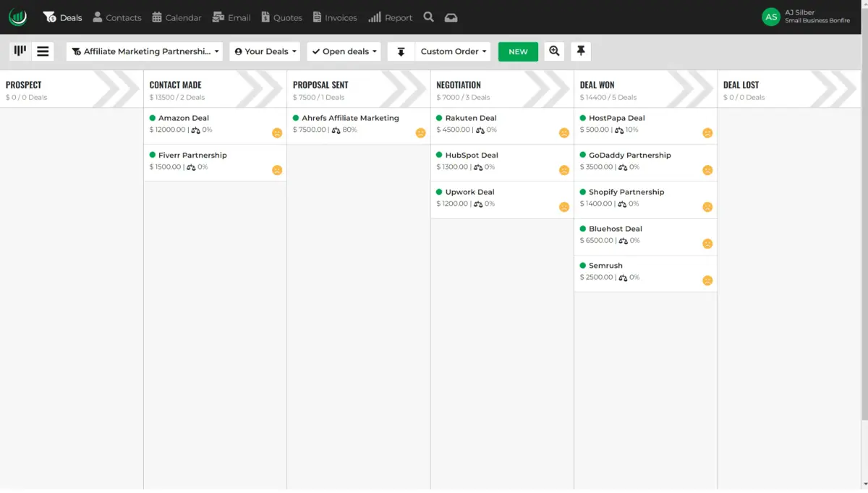Click the $ 12000.00 amount on Amazon Deal

coord(168,130)
